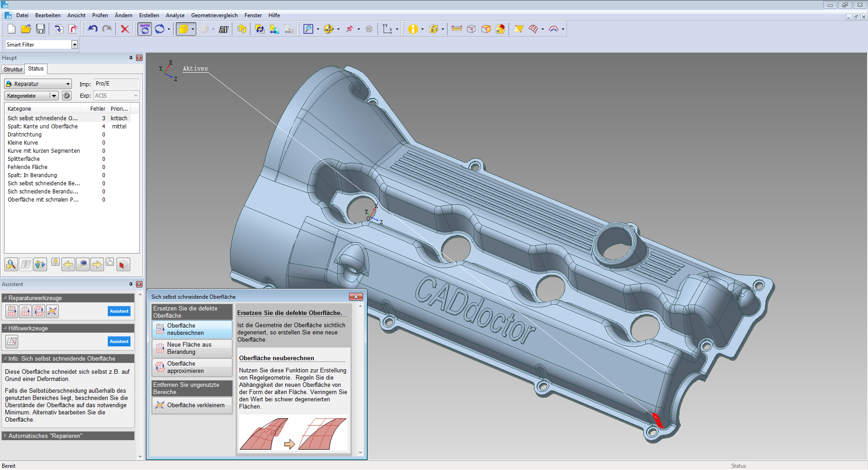
Task: Click the undo arrow in the toolbar
Action: 93,29
